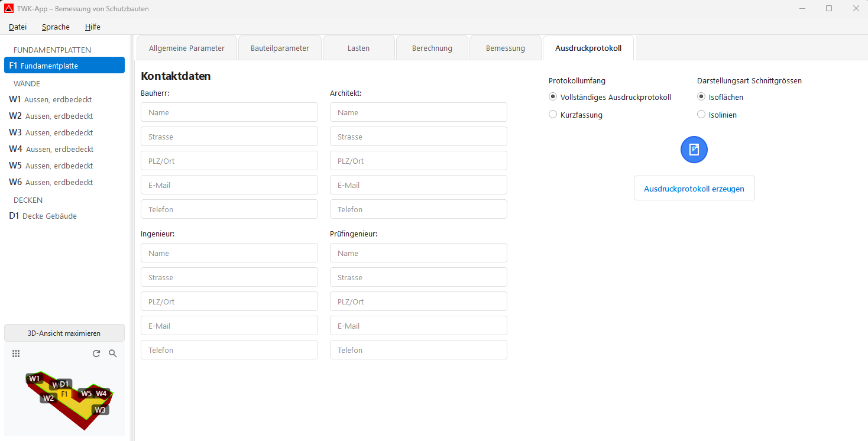Click the round blue PDF protocol icon

pyautogui.click(x=694, y=150)
